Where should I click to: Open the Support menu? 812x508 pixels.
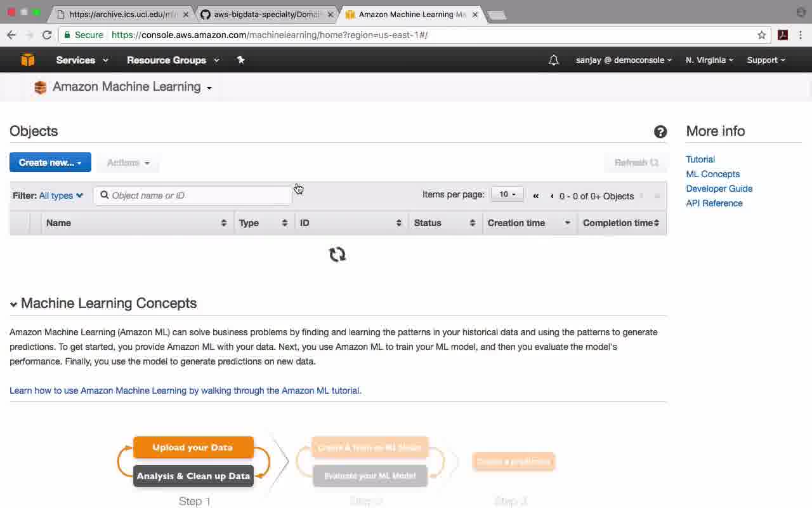(x=766, y=60)
